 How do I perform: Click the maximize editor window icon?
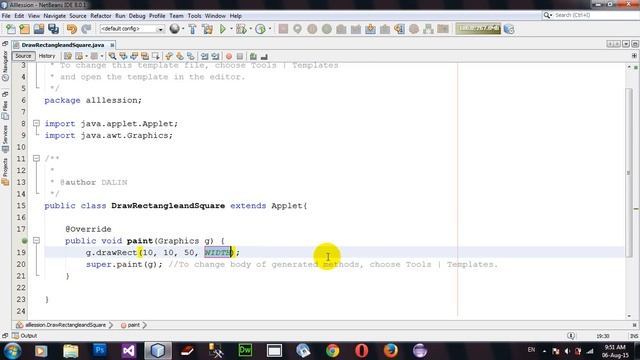635,44
